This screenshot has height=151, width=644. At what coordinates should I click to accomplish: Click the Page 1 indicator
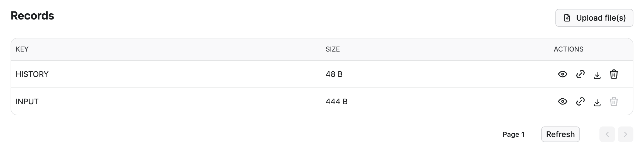pos(513,135)
